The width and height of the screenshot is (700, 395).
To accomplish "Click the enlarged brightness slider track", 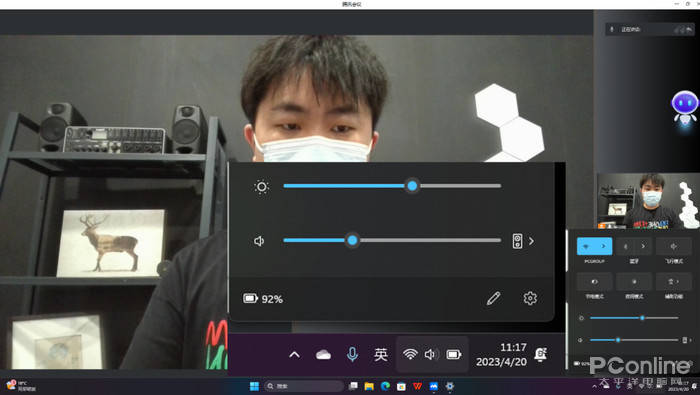I will (392, 186).
